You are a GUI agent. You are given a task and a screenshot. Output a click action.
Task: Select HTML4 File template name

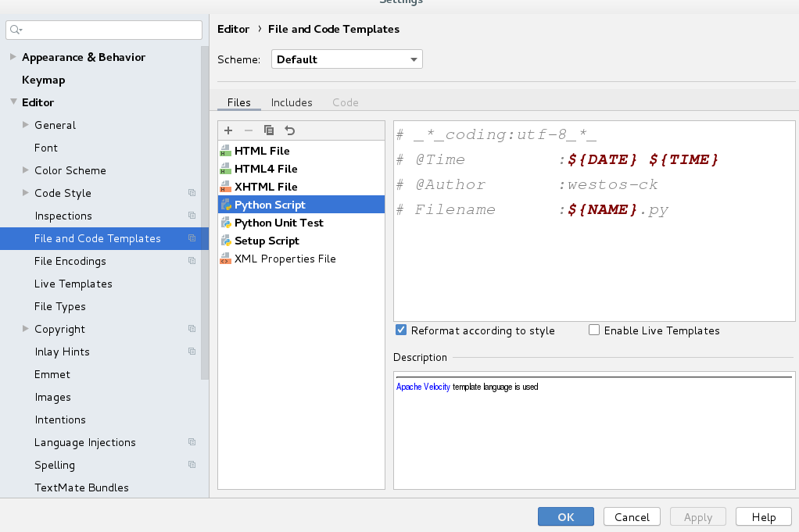tap(266, 169)
